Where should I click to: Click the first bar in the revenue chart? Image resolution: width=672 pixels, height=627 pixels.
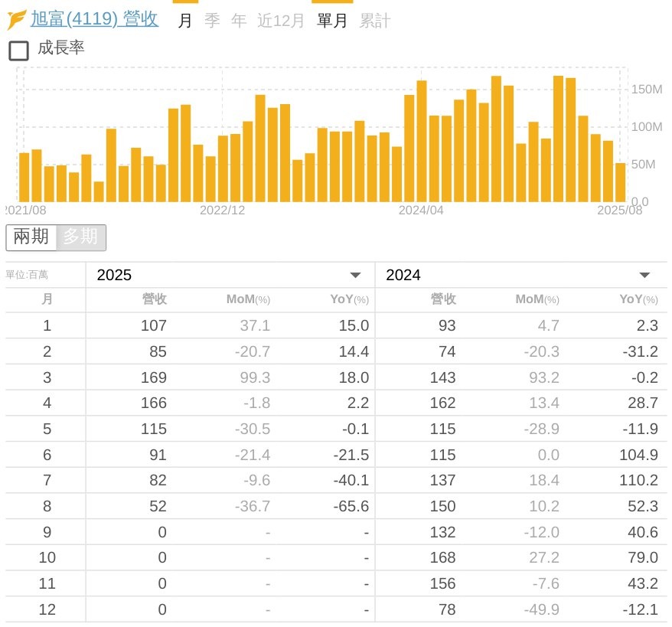click(x=24, y=177)
